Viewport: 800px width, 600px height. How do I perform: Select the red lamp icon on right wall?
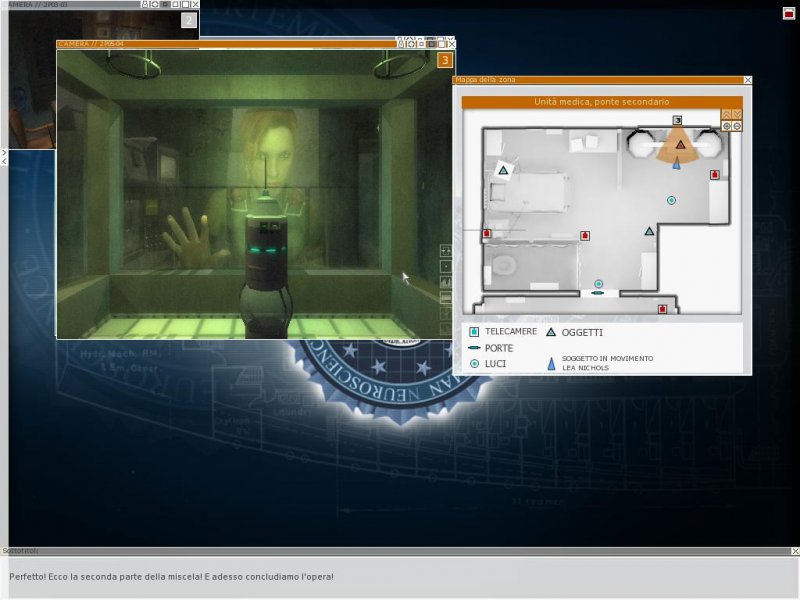715,175
